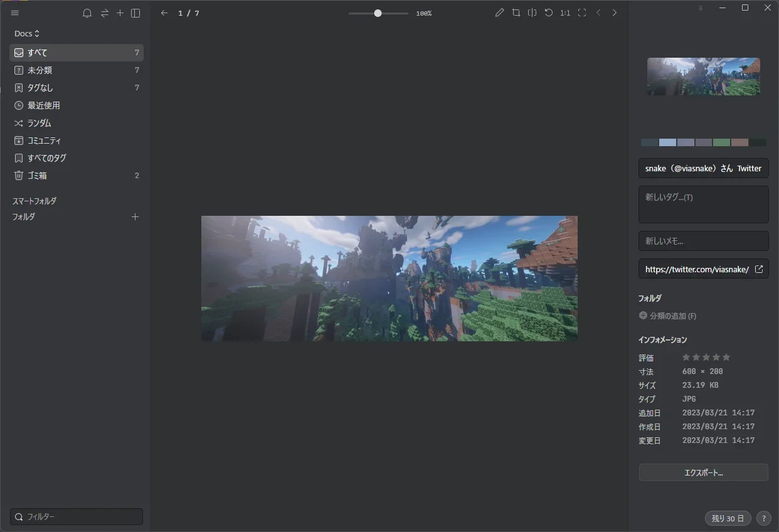The image size is (779, 532).
Task: Open the source URL external link icon
Action: tap(759, 269)
